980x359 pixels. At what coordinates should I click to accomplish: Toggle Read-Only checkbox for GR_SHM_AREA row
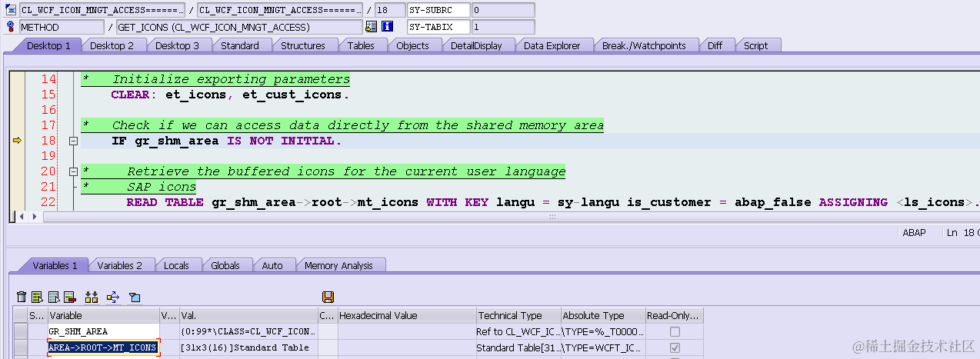[675, 331]
